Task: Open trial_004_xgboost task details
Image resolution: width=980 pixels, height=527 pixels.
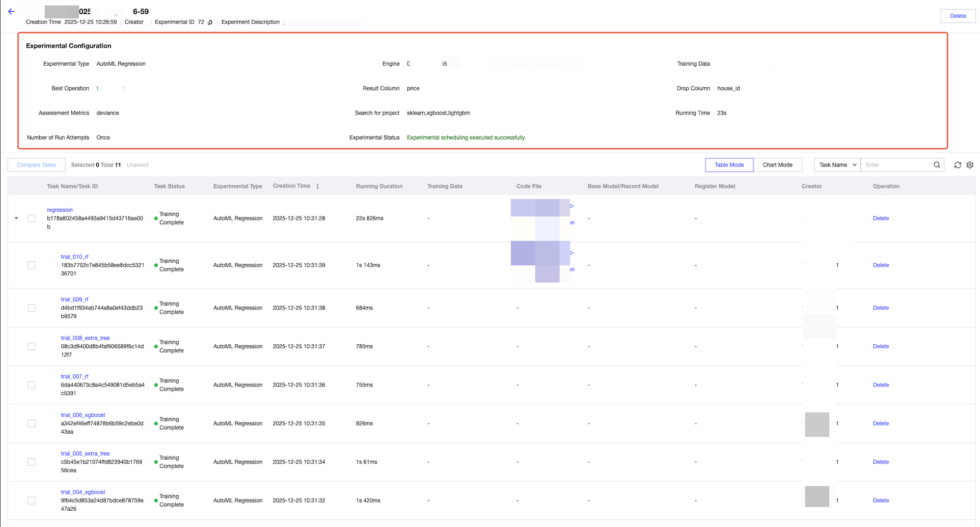Action: coord(83,492)
